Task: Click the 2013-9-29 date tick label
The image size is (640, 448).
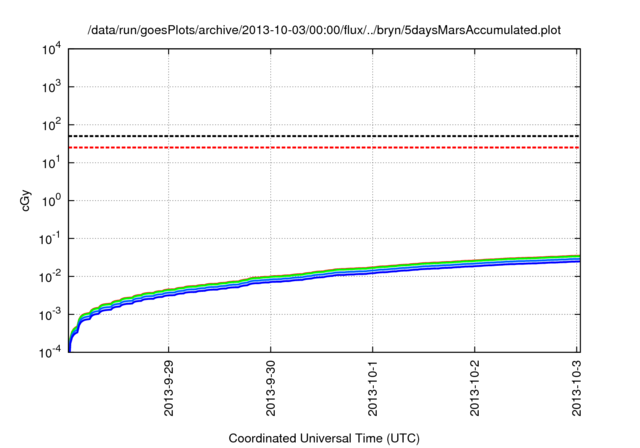Action: [x=168, y=388]
